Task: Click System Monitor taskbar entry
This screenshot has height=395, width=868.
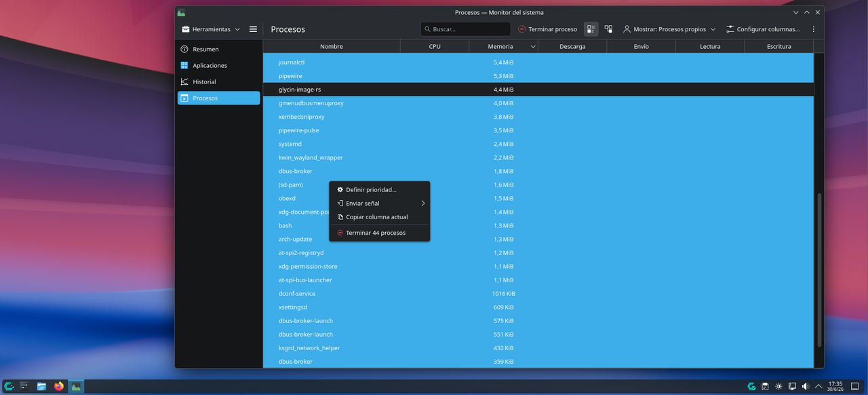Action: point(76,386)
